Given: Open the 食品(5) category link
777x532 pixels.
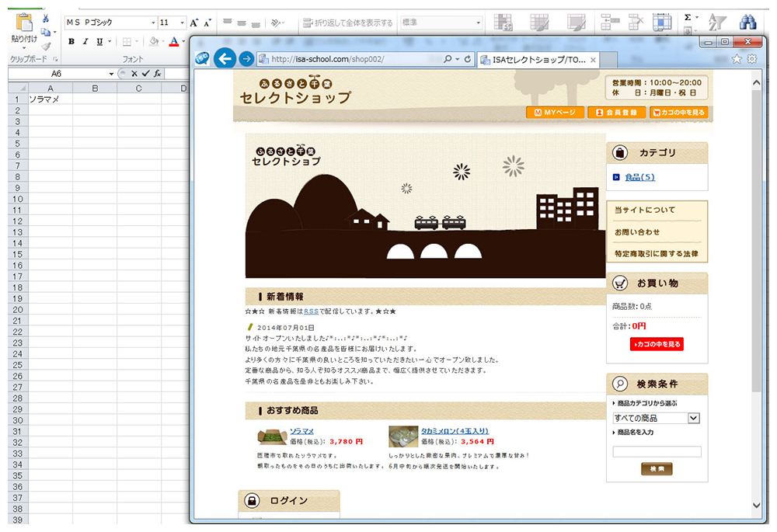Looking at the screenshot, I should pos(639,177).
